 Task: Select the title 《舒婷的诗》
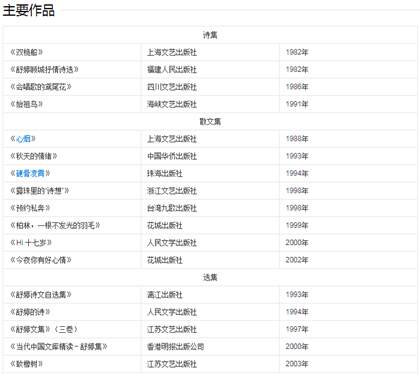tap(30, 312)
